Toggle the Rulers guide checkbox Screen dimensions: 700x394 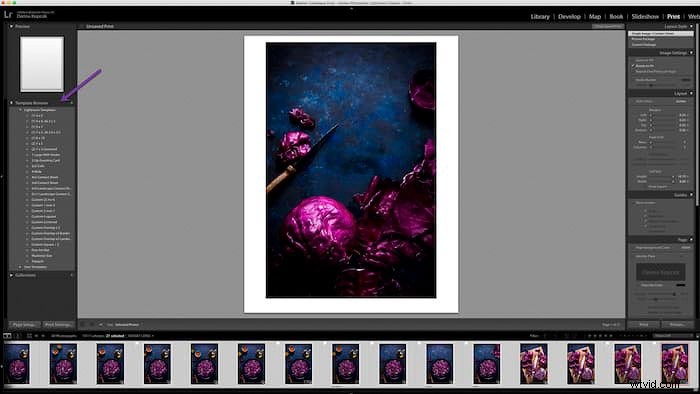tap(645, 211)
